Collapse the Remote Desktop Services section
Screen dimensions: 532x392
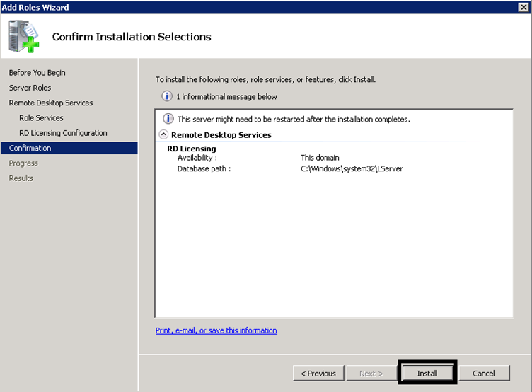pos(163,134)
